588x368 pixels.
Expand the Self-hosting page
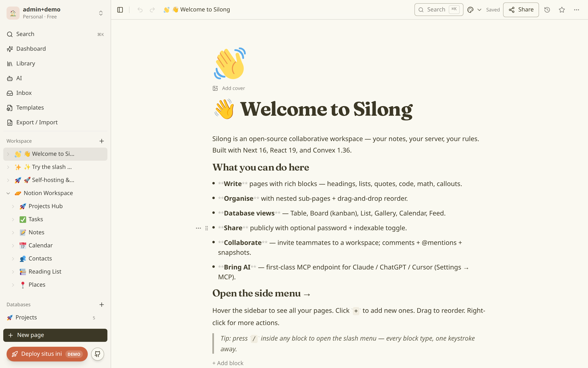click(8, 180)
